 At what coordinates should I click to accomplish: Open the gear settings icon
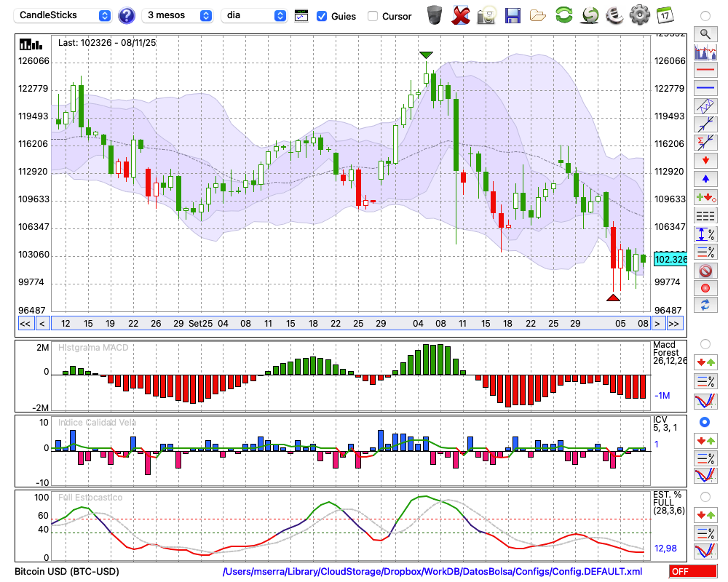[x=639, y=15]
